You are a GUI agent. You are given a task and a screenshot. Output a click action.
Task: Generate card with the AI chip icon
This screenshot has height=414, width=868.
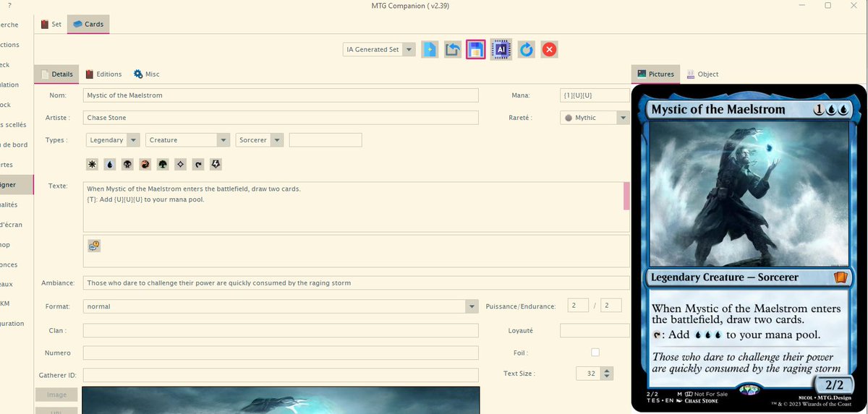[501, 49]
